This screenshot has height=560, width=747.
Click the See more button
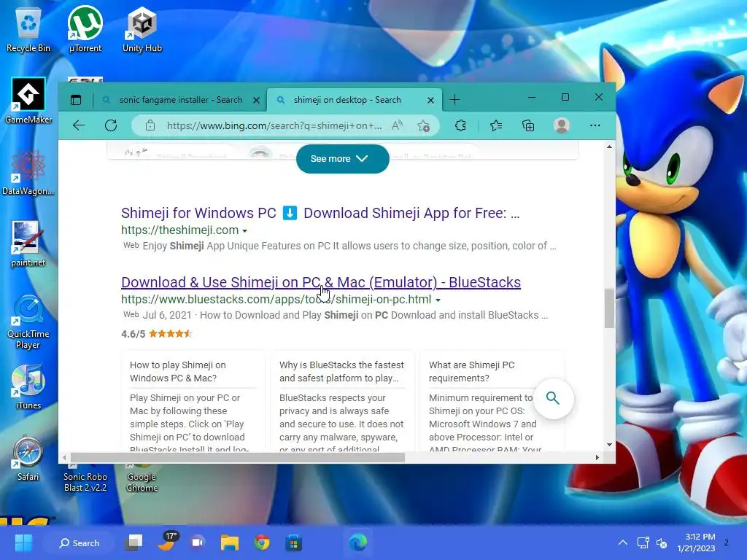tap(343, 158)
